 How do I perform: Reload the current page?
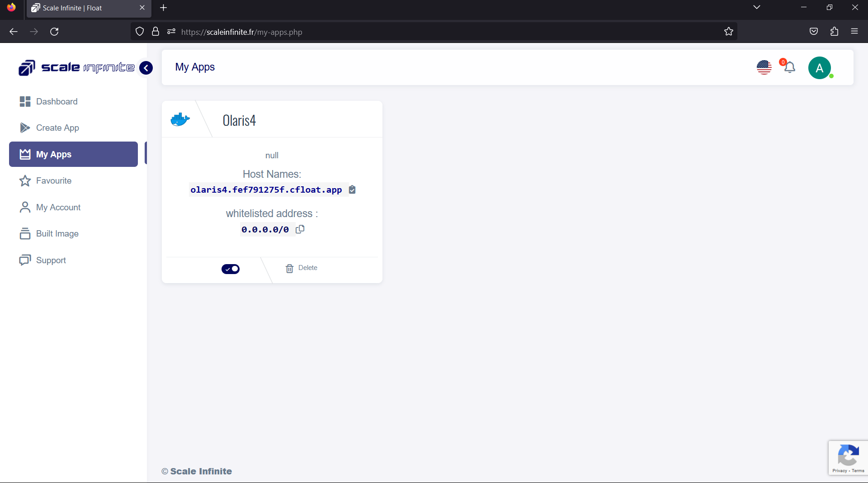(x=54, y=32)
